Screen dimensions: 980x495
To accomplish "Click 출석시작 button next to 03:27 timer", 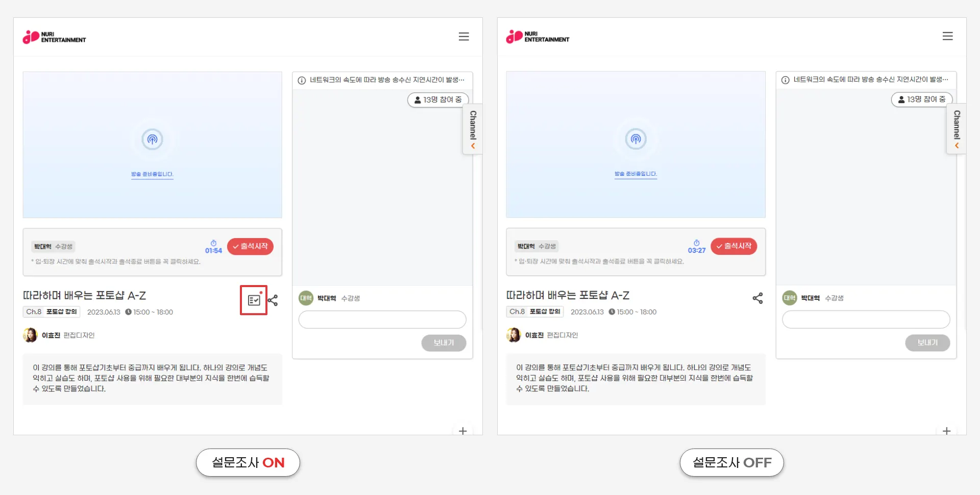I will pyautogui.click(x=733, y=246).
